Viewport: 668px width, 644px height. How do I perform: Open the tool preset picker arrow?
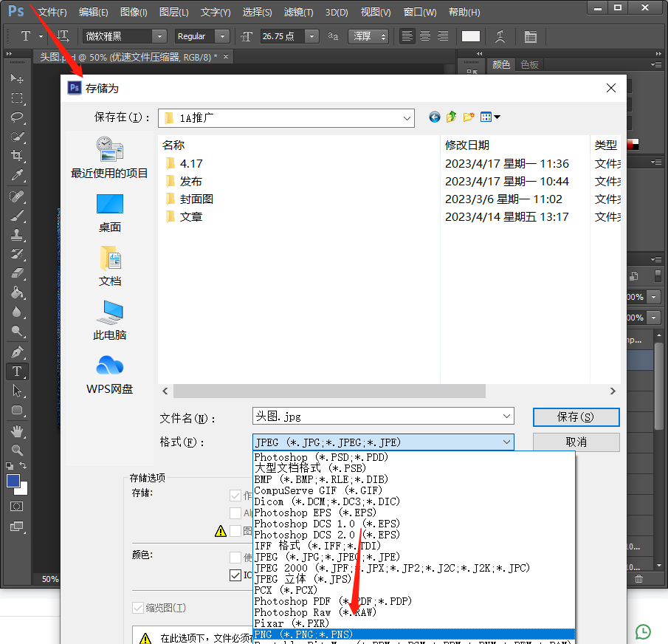click(41, 37)
